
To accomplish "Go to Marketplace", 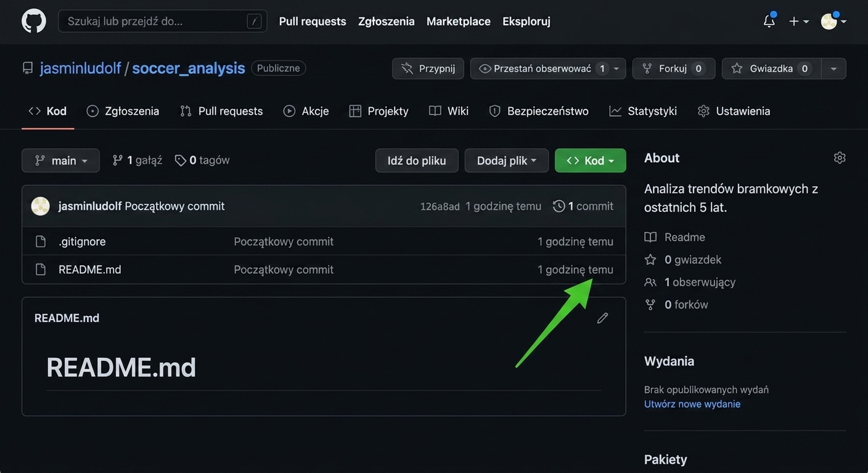I will (x=459, y=21).
